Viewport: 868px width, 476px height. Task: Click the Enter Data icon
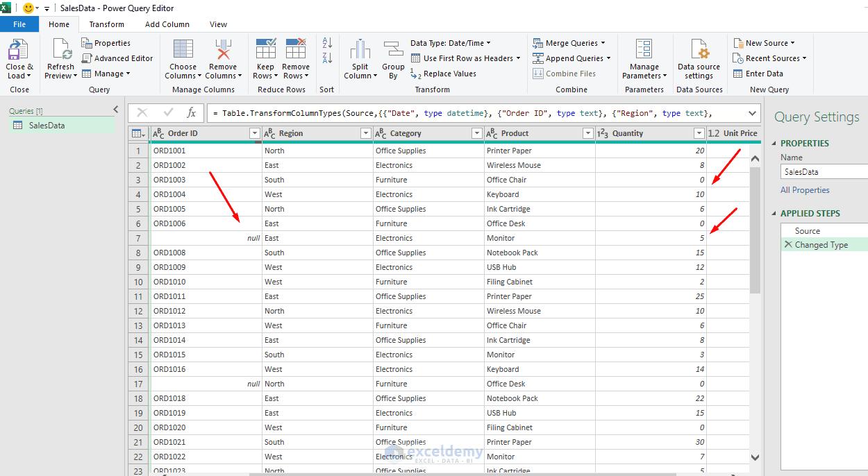click(738, 74)
